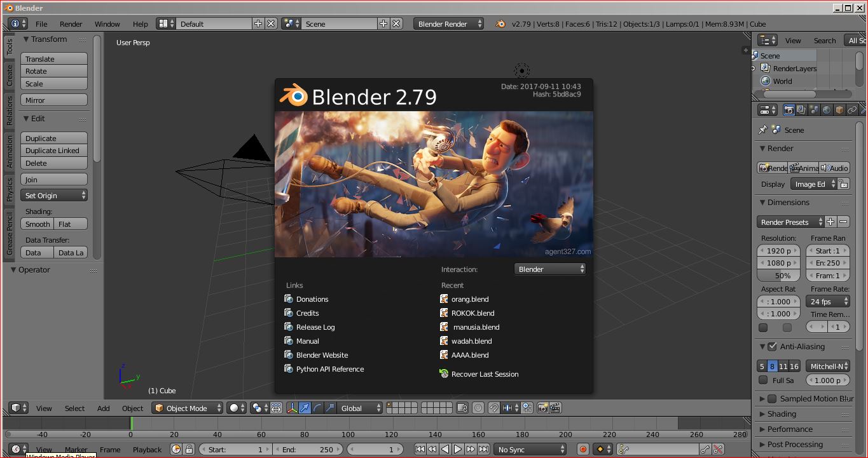Click the Duplicate Linked button
This screenshot has height=458, width=868.
[54, 151]
